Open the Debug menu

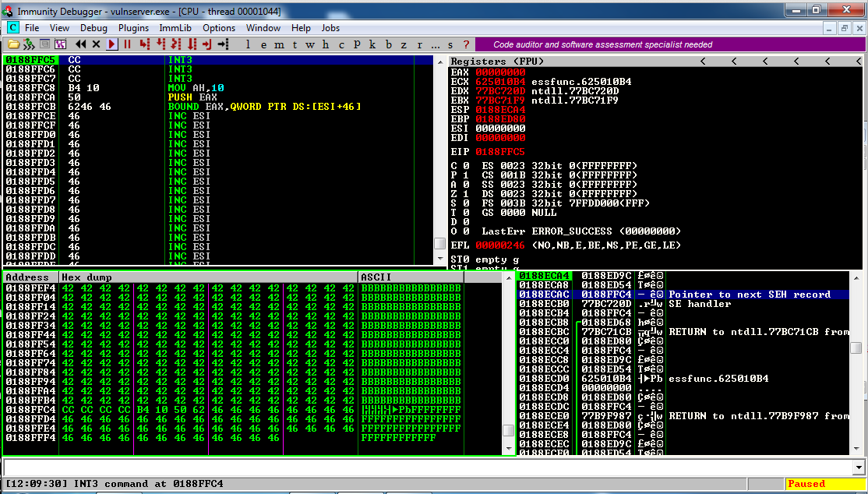click(94, 27)
